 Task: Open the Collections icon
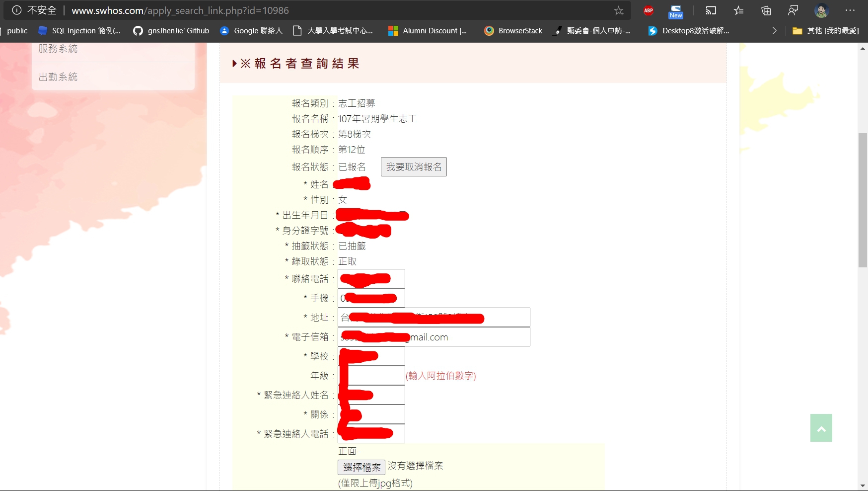click(x=766, y=10)
